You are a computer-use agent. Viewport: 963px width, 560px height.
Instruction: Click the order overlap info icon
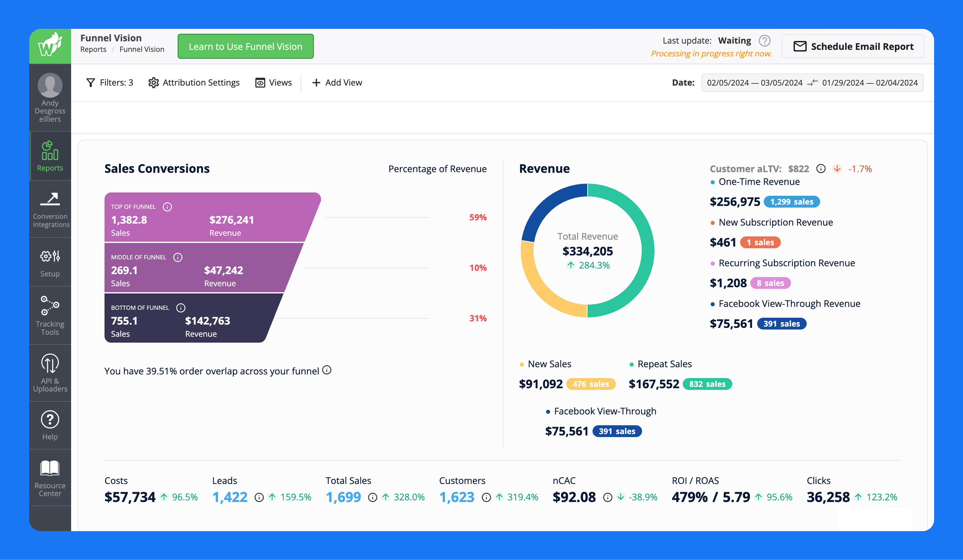click(x=327, y=370)
